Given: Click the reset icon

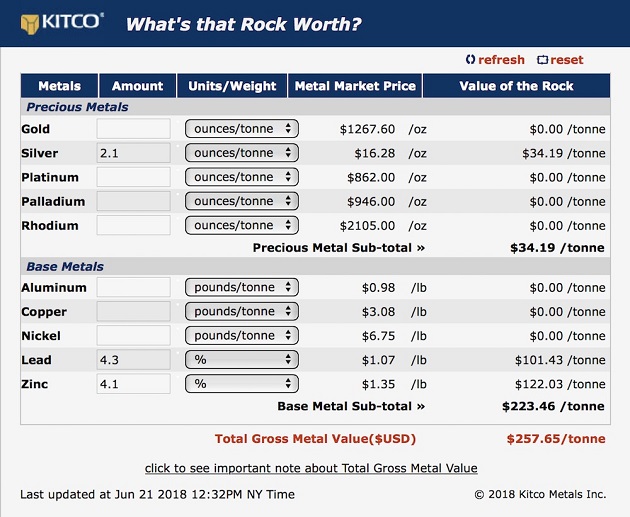Looking at the screenshot, I should point(542,60).
